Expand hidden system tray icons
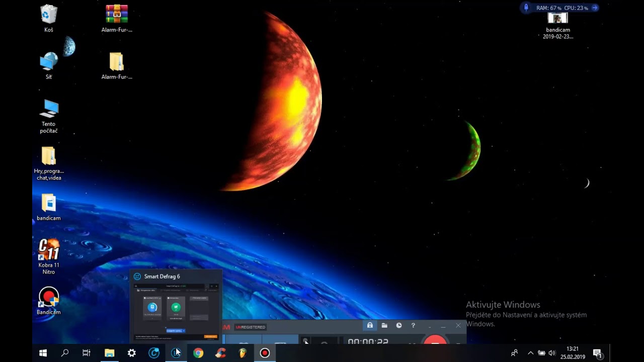Screen dimensions: 644x362 point(530,353)
